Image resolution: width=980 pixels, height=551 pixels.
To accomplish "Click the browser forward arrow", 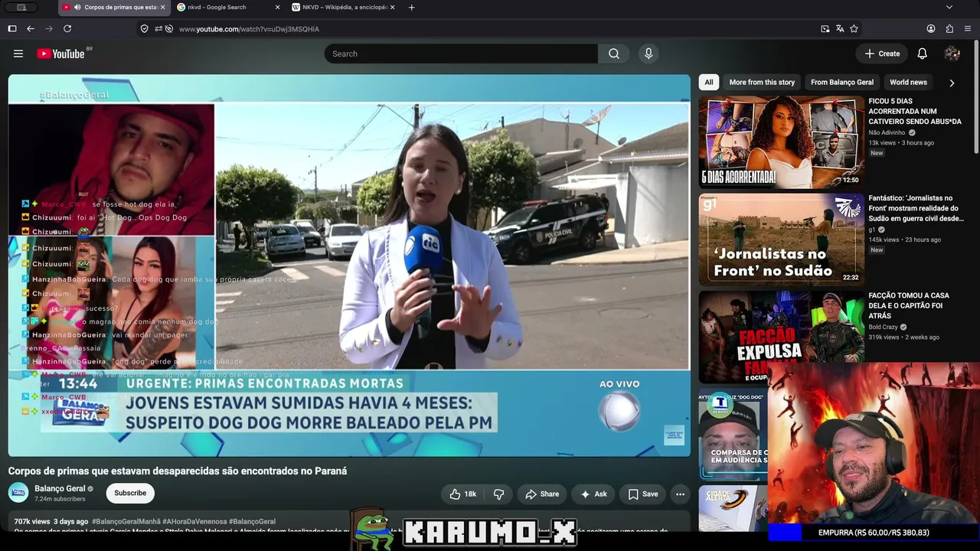I will pos(49,29).
